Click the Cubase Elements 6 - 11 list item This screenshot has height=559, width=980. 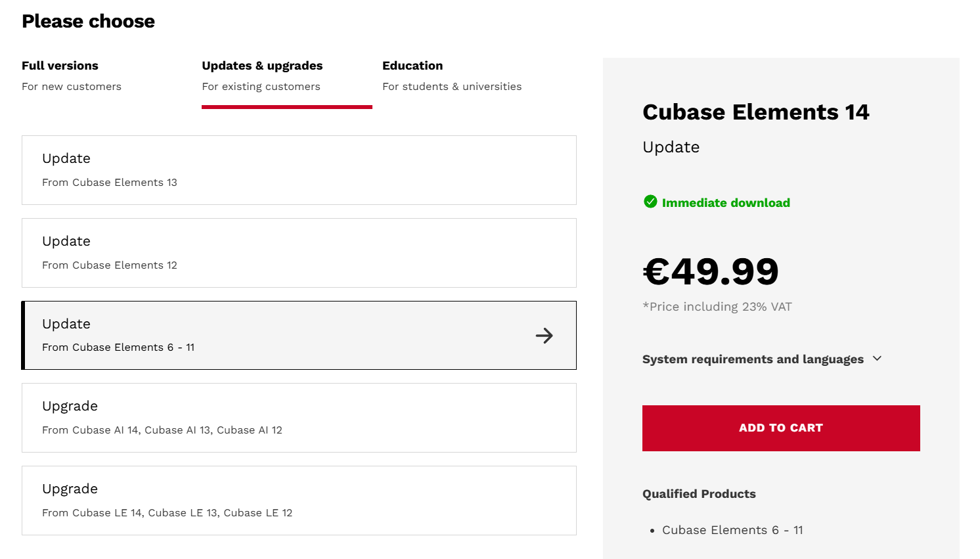pyautogui.click(x=732, y=530)
